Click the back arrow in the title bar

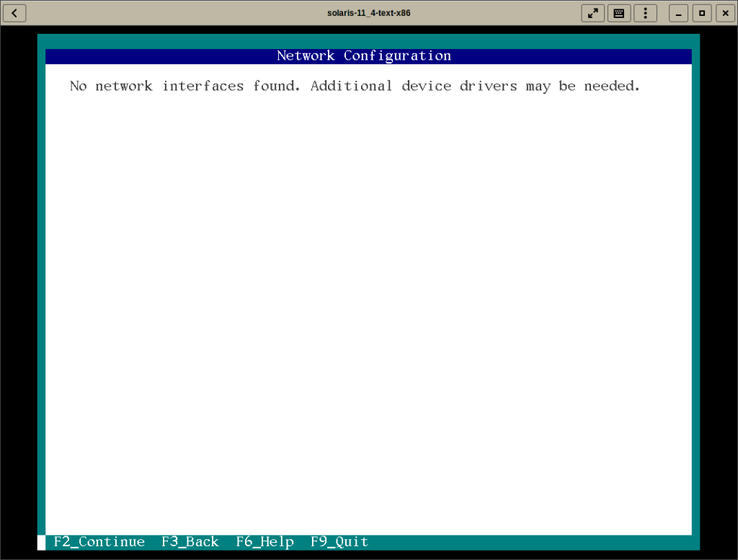[x=14, y=13]
